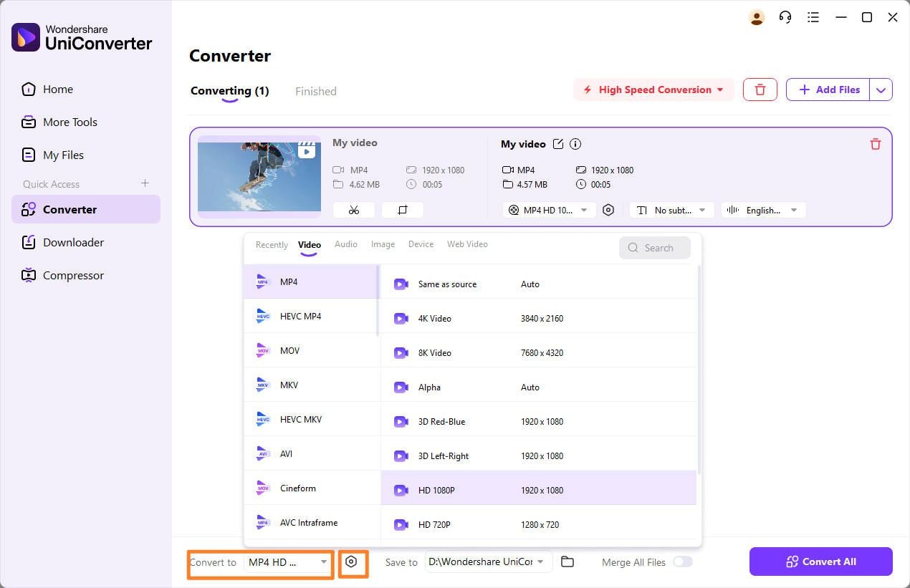Image resolution: width=910 pixels, height=588 pixels.
Task: Click the Add Files button
Action: [828, 90]
